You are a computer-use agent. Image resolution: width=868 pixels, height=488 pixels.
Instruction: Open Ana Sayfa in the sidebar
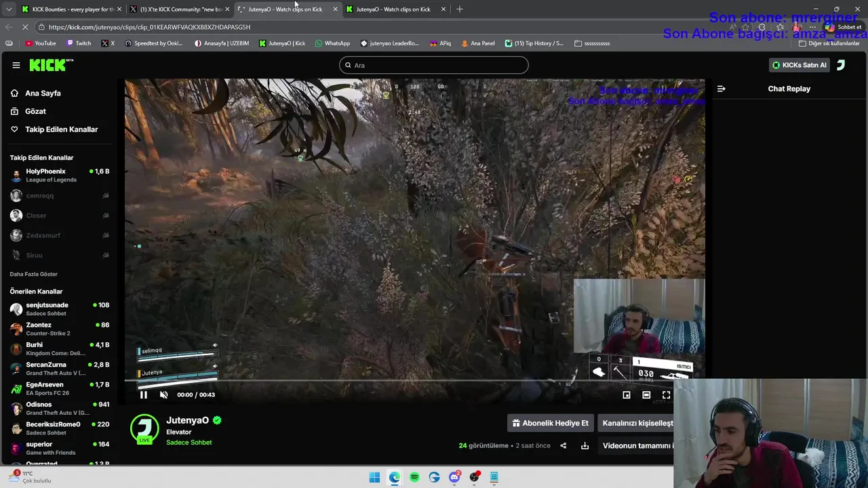pos(43,93)
